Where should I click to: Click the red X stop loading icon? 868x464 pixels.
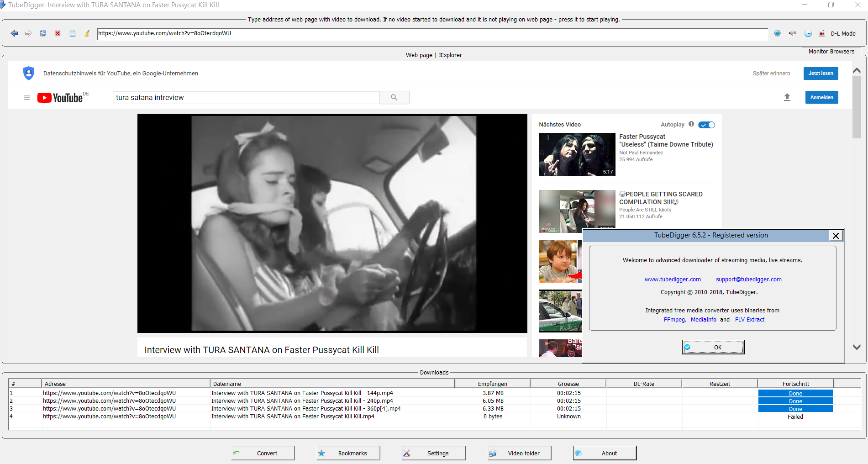(58, 33)
